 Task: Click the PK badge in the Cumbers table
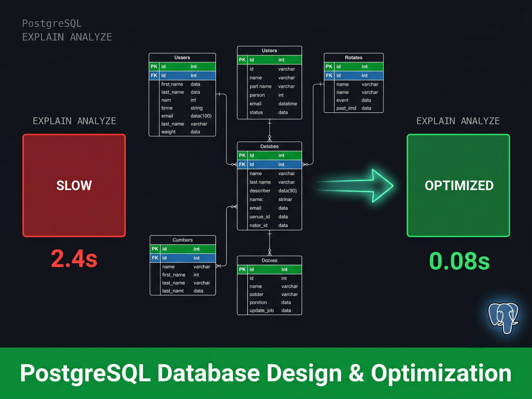point(155,248)
